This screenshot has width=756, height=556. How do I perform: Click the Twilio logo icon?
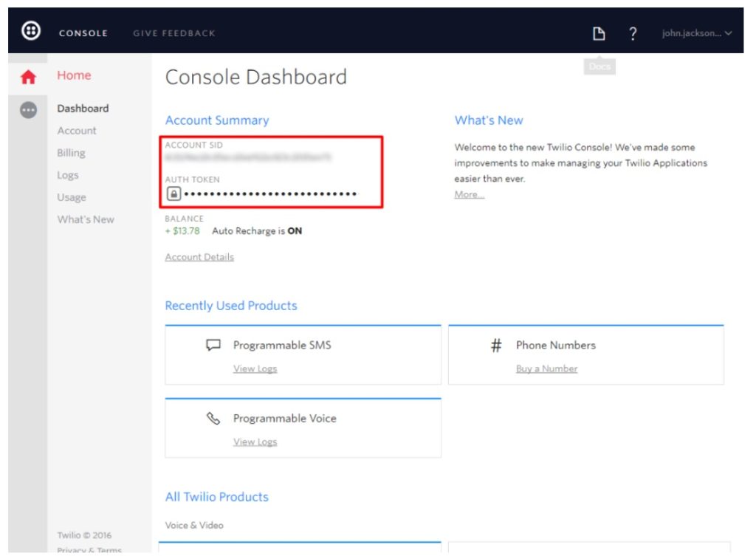[31, 31]
